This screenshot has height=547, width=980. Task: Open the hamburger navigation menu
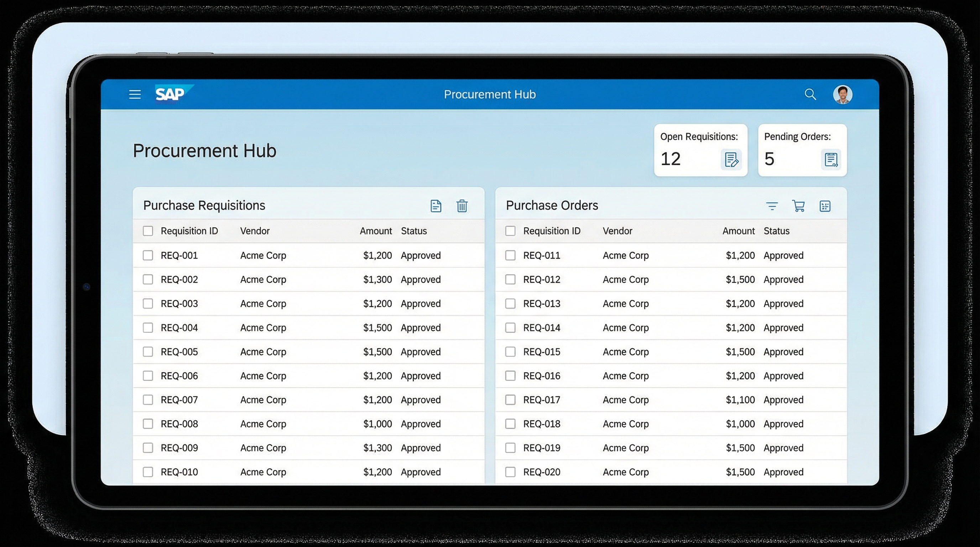[x=135, y=94]
